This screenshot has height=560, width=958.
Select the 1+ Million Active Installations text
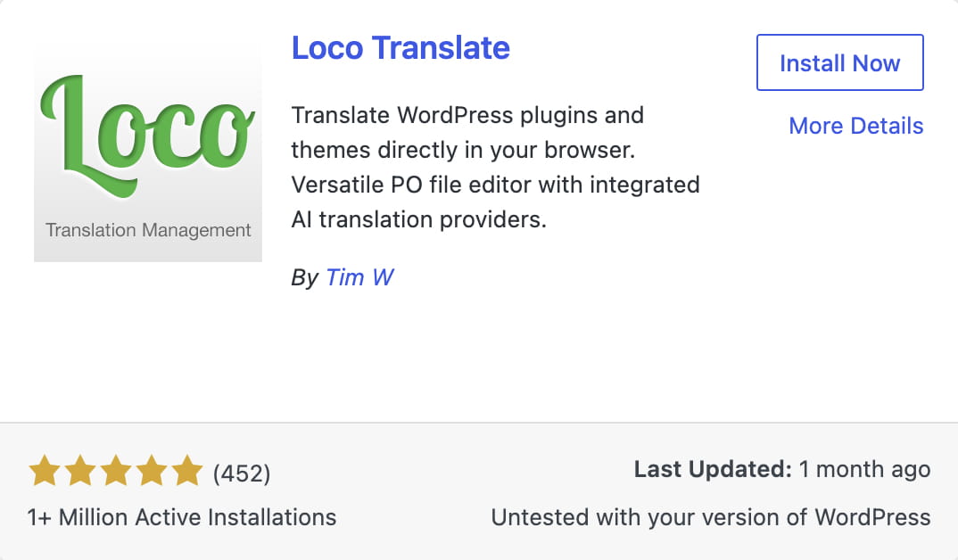point(181,517)
